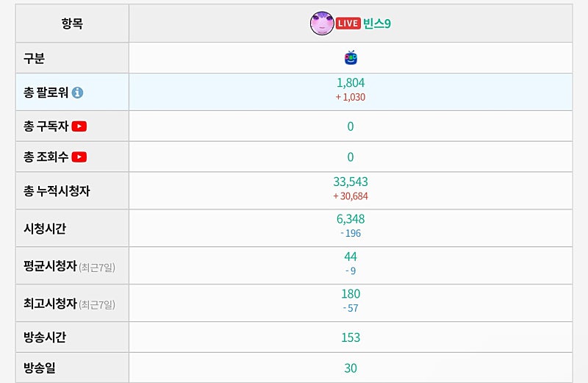Click the average viewers value 44

tap(351, 257)
